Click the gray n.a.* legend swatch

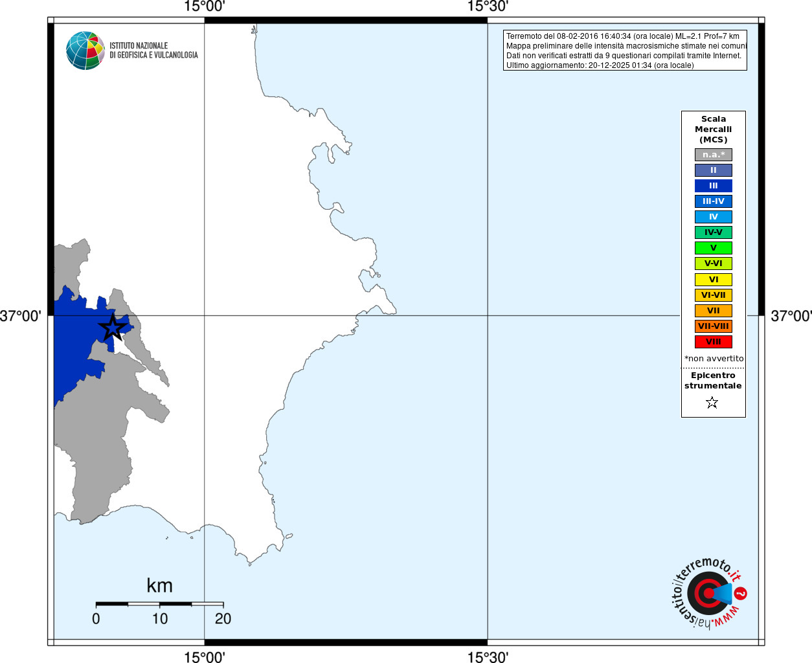coord(713,155)
